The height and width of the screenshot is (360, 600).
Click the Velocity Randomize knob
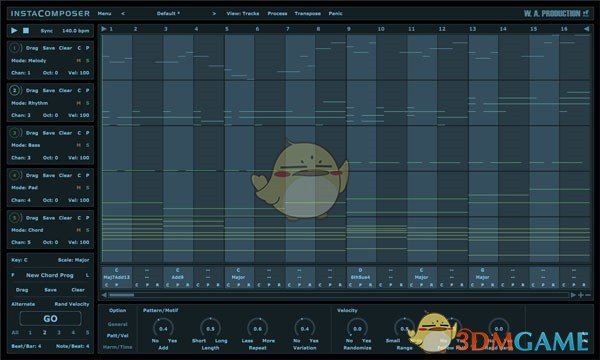coord(357,329)
